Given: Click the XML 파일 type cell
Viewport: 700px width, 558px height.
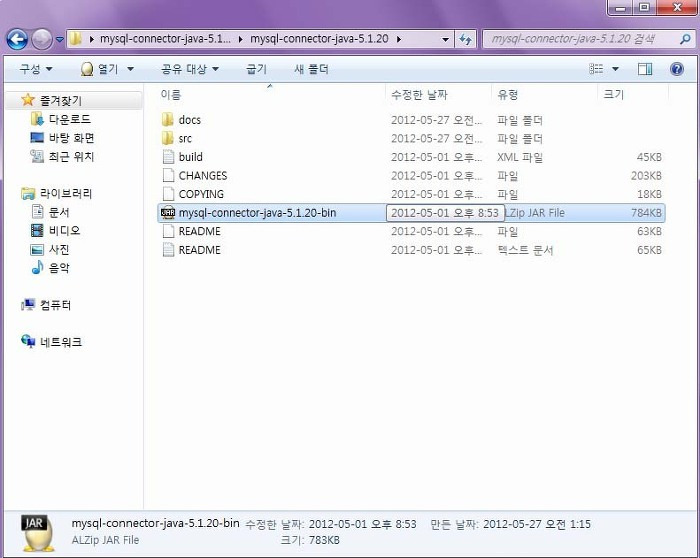Looking at the screenshot, I should [x=520, y=157].
